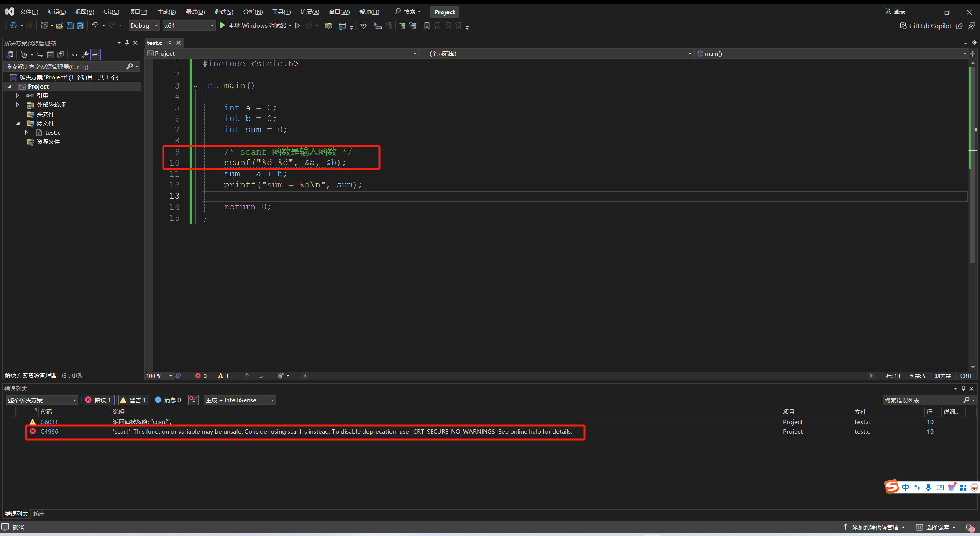Open properties wrench icon in Solution Explorer
Screen dimensions: 980x536
point(85,54)
